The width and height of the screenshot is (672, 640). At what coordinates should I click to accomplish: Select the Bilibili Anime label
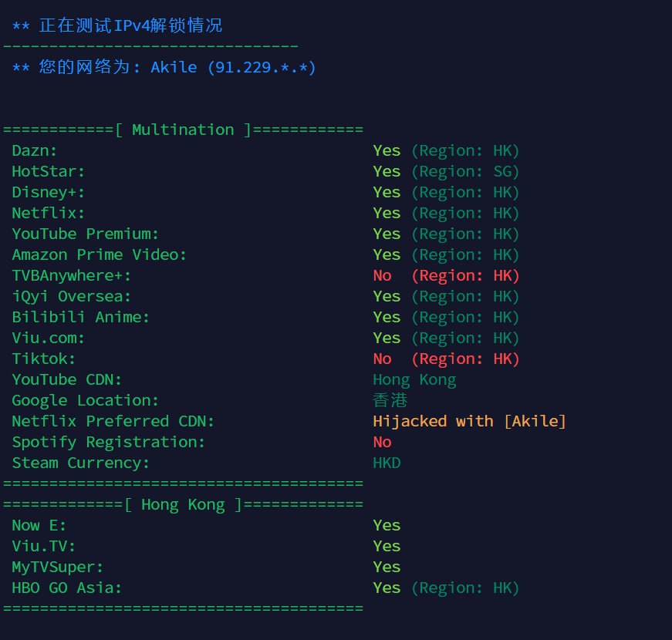(x=80, y=317)
